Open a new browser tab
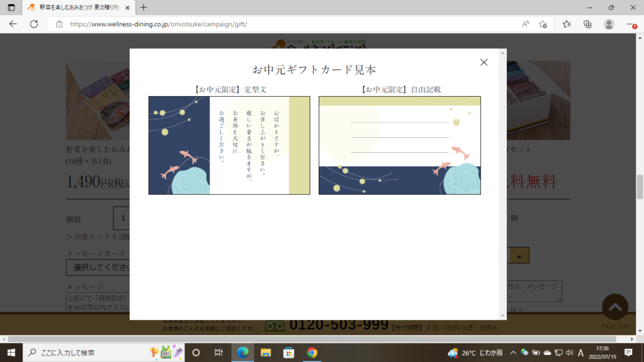This screenshot has width=644, height=362. (143, 8)
